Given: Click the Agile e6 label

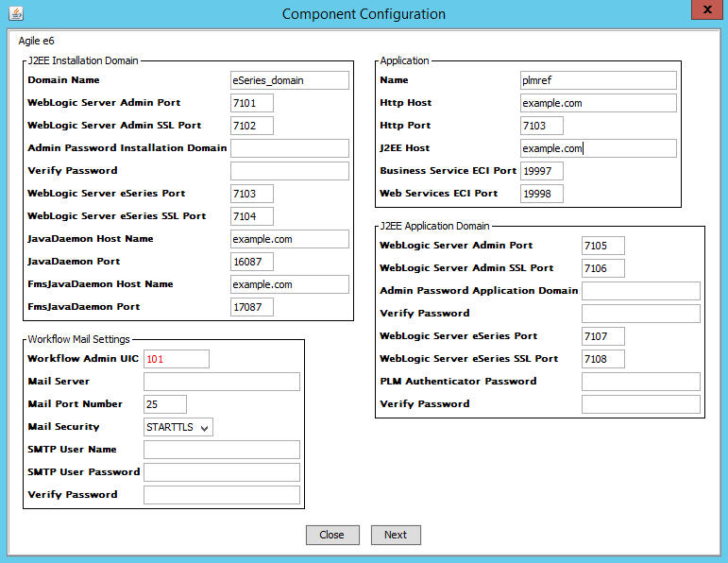Looking at the screenshot, I should point(36,41).
